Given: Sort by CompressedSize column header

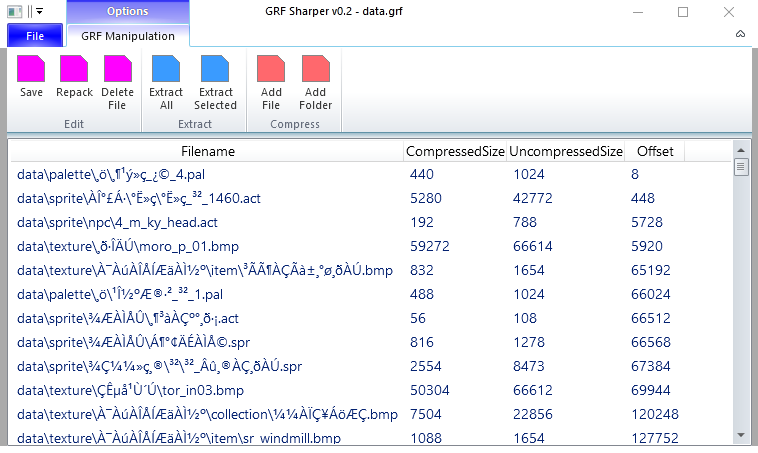Looking at the screenshot, I should (x=455, y=151).
